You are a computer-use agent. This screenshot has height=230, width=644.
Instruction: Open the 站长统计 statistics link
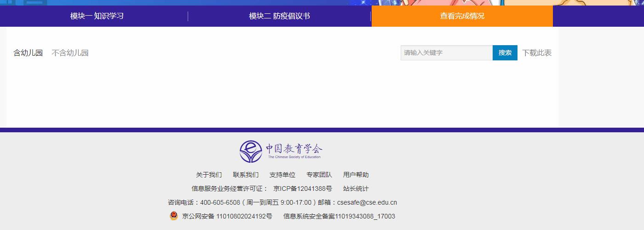[356, 189]
